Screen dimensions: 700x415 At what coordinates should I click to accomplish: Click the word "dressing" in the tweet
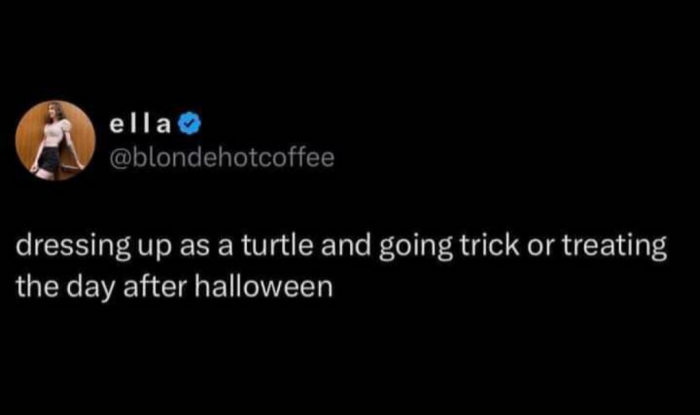[63, 249]
